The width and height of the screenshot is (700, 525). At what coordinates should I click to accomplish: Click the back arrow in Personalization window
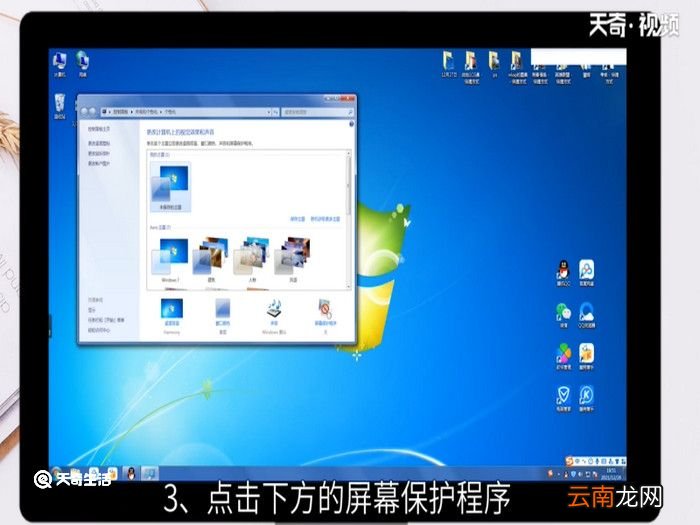tap(84, 112)
